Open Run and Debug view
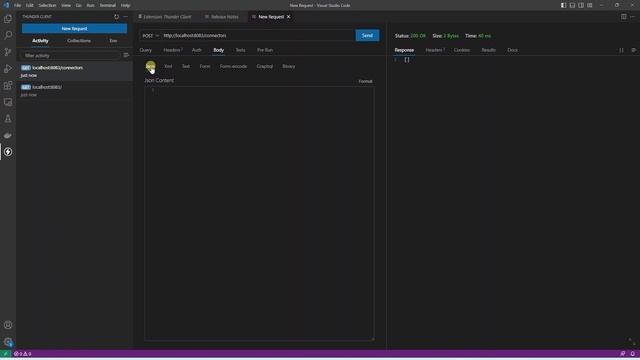This screenshot has height=360, width=640. (8, 69)
